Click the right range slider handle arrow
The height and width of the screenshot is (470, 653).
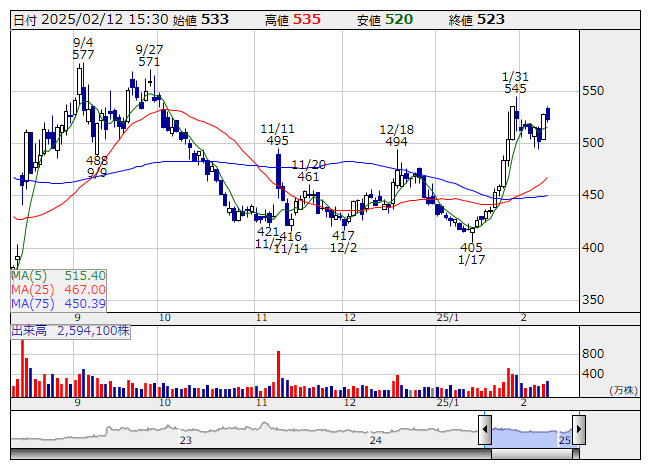pyautogui.click(x=579, y=429)
